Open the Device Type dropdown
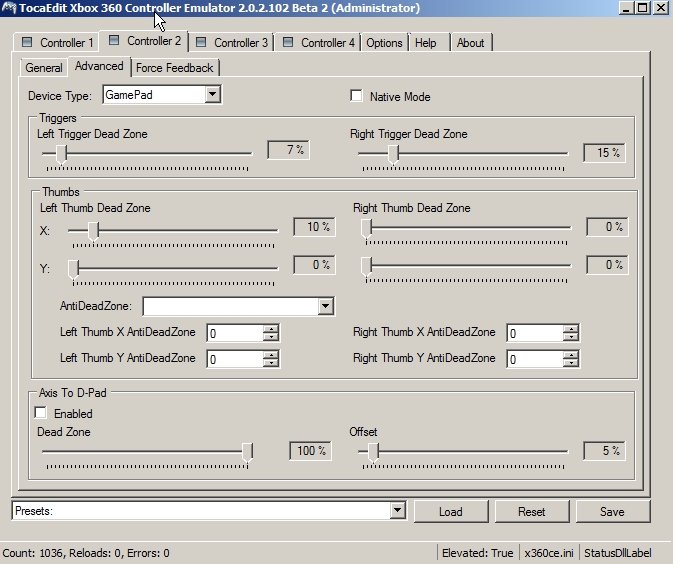Viewport: 673px width, 564px height. pos(212,94)
